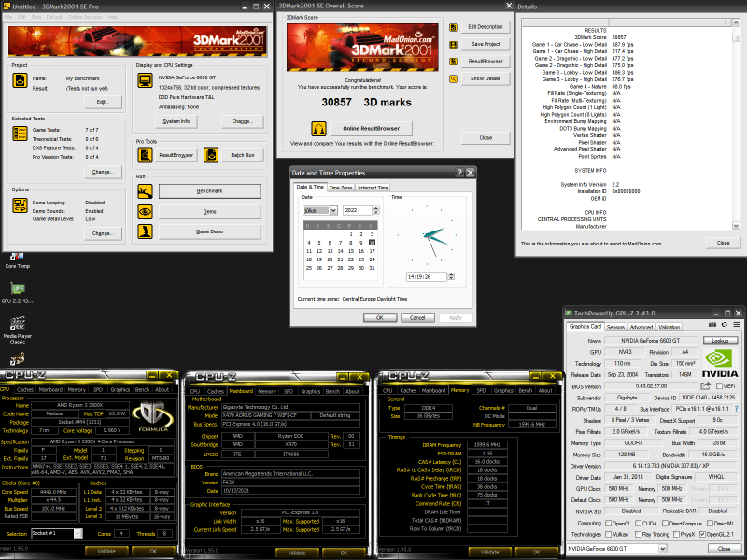This screenshot has width=747, height=560.
Task: Click the Lookup button in GPU-Z
Action: (x=720, y=341)
